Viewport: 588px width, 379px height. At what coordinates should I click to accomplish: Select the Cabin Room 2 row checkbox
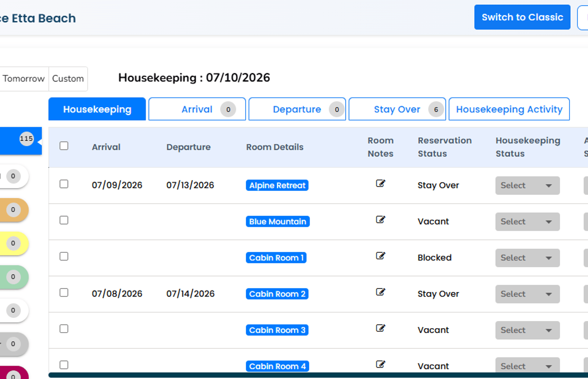(x=64, y=292)
